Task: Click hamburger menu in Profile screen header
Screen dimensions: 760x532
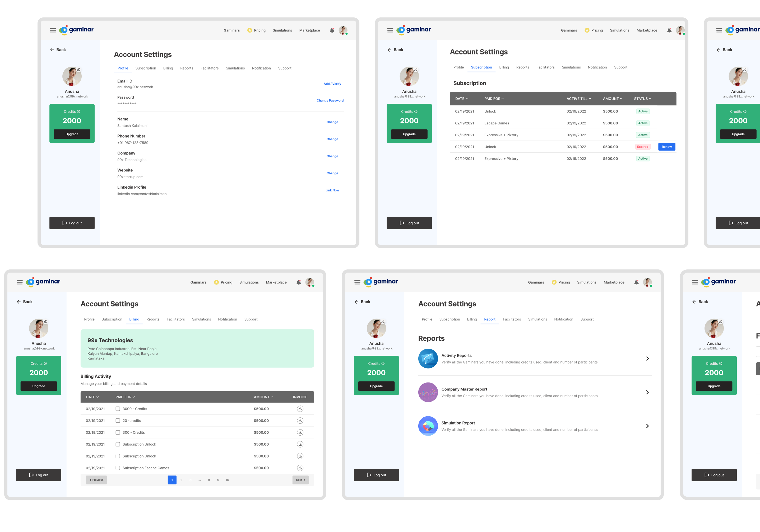Action: click(x=53, y=30)
